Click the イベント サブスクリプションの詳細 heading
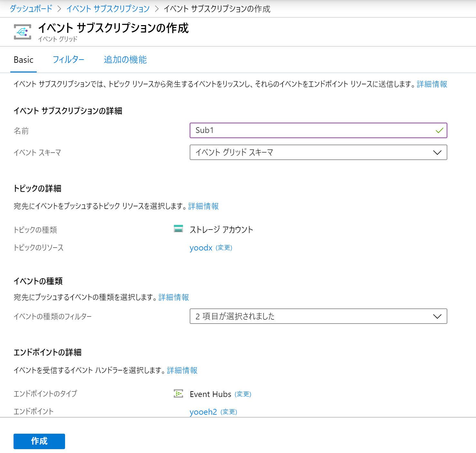Screen dimensions: 476x453 coord(68,111)
